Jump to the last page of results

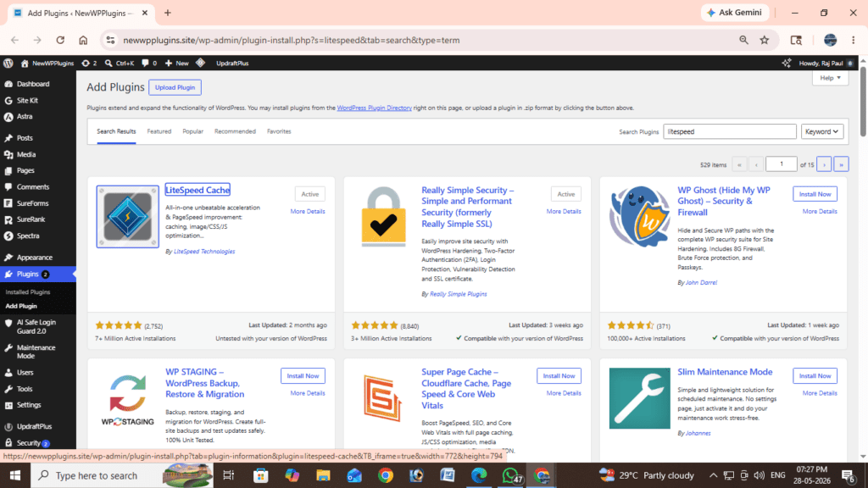[841, 164]
